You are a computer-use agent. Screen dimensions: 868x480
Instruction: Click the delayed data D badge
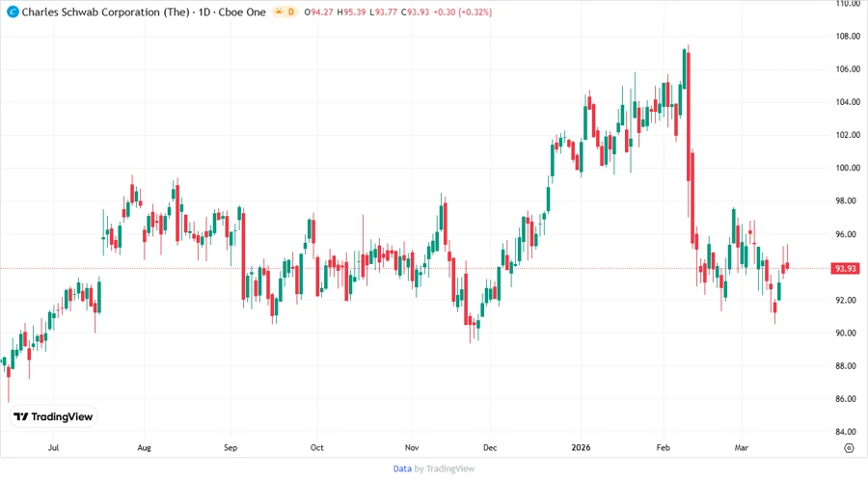point(291,12)
